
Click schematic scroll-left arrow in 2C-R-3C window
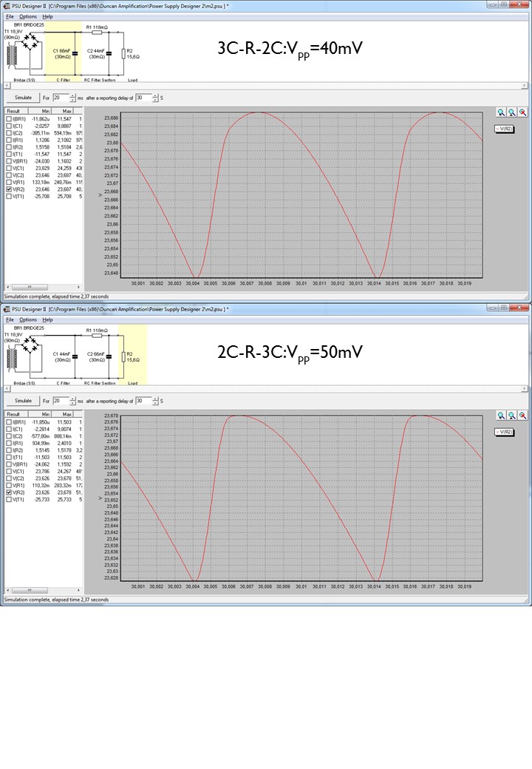7,388
